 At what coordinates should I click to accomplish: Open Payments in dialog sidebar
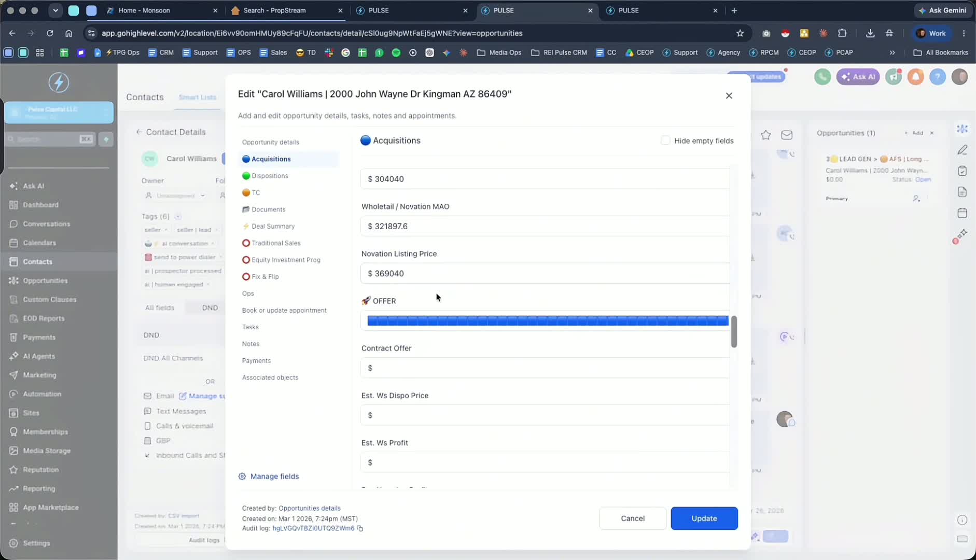(x=256, y=361)
